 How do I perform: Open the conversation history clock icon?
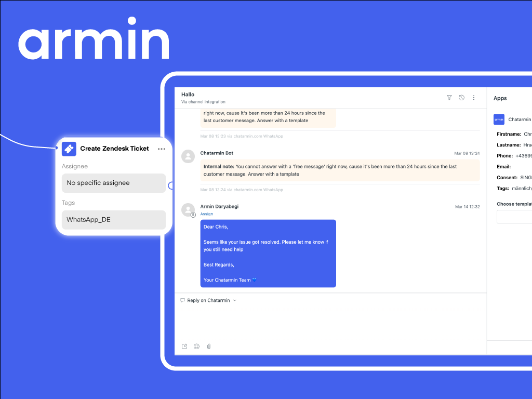pos(461,98)
